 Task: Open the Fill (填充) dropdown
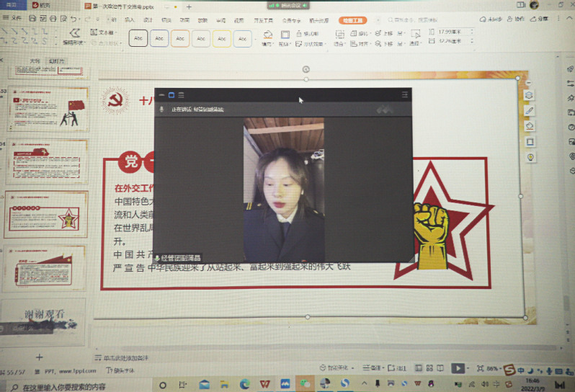(268, 44)
